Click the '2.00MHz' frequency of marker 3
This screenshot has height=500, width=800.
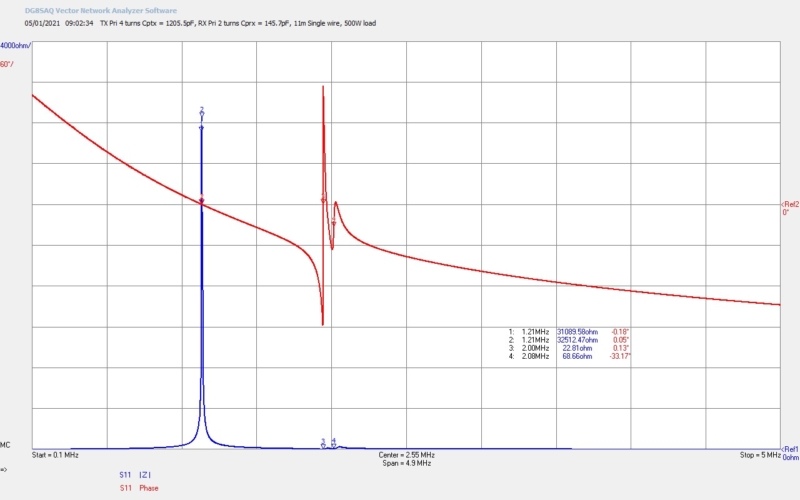[535, 348]
